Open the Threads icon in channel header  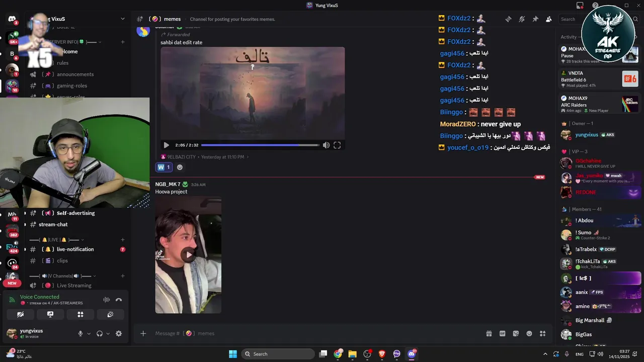point(508,19)
